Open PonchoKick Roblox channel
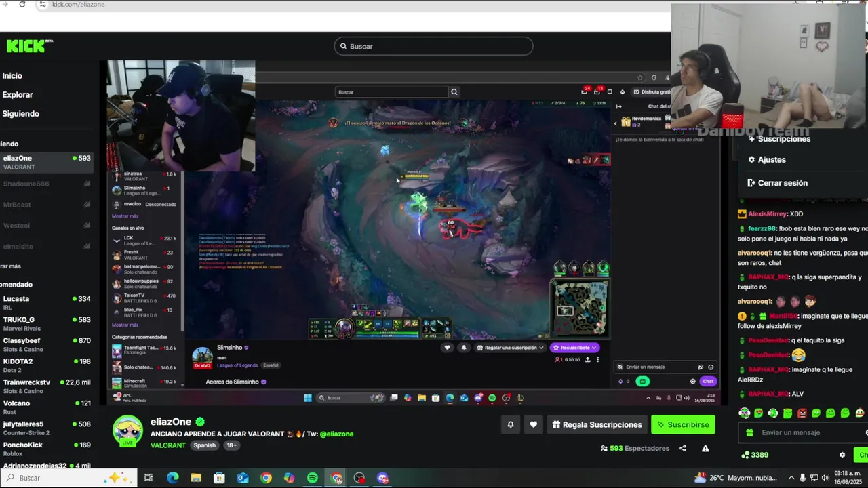Screen dimensions: 868x488 [46, 449]
